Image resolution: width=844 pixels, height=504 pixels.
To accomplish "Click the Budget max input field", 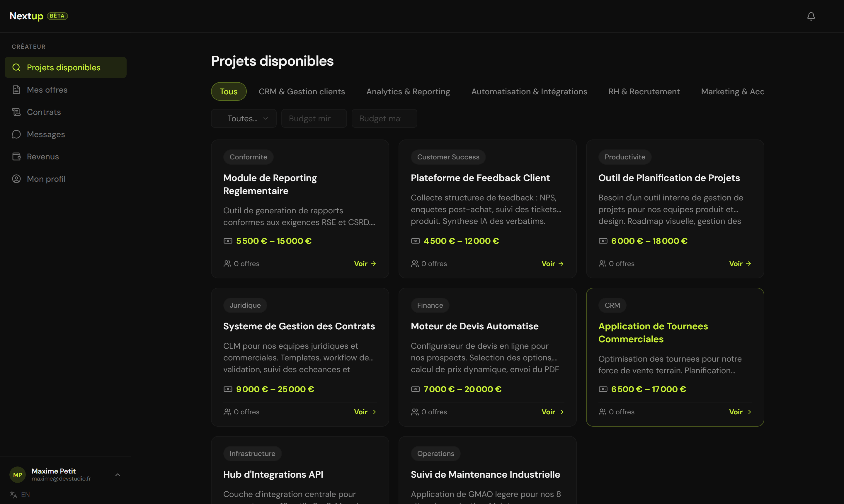I will click(384, 118).
